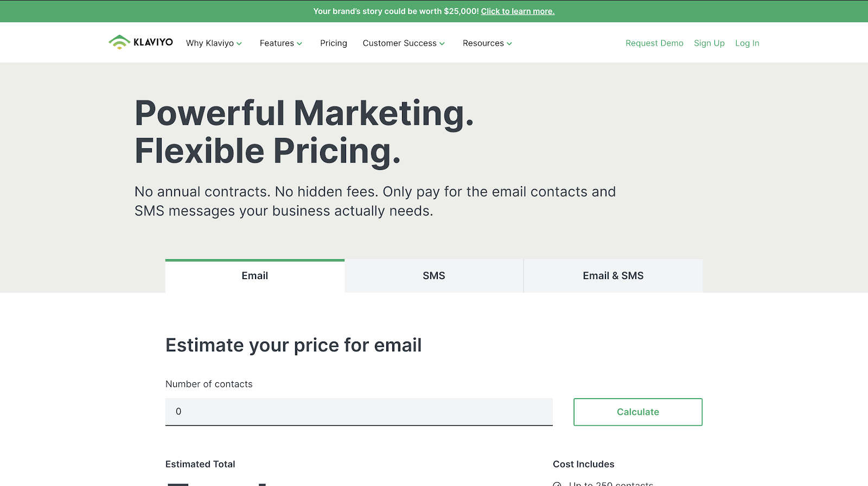Click the Klaviyo logo icon
This screenshot has height=486, width=868.
tap(119, 42)
